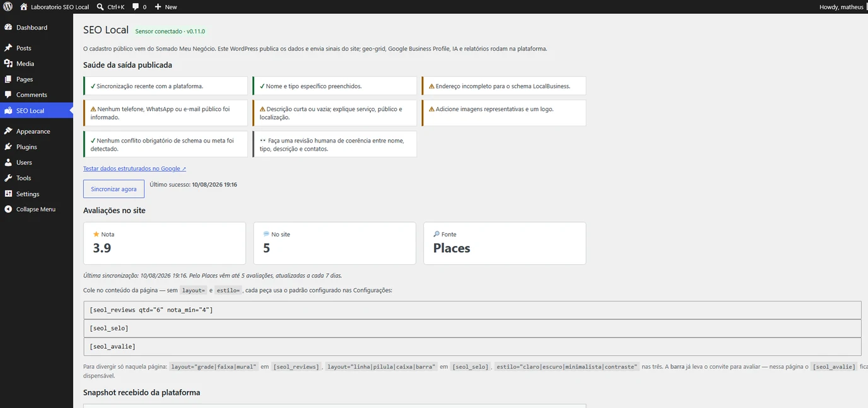
Task: Click the Sensor conectado v0.11.0 status
Action: [170, 31]
